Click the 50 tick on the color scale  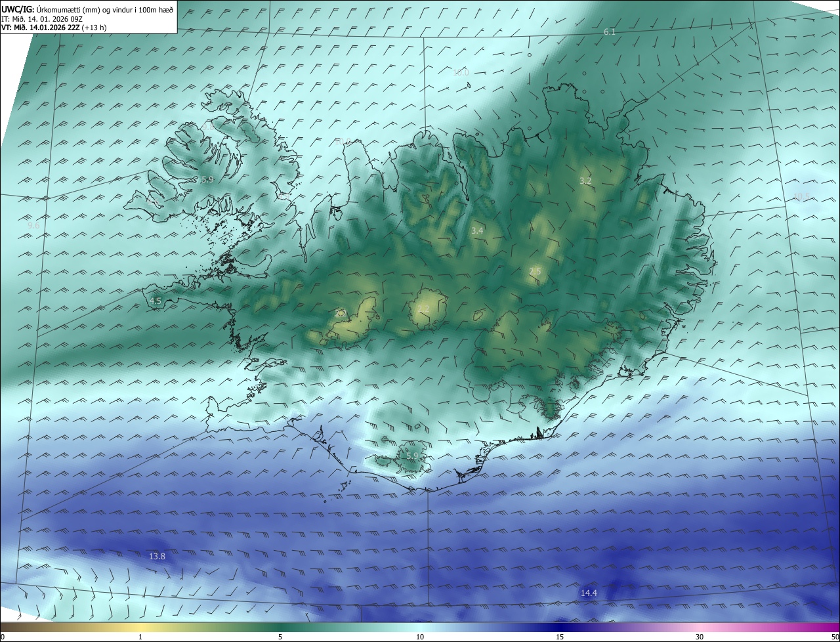(835, 637)
